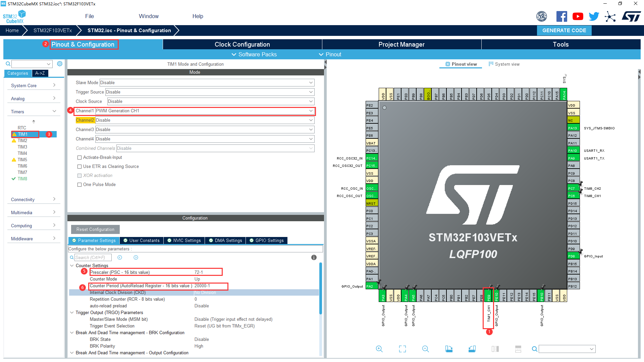
Task: Enable One Pulse Mode
Action: pyautogui.click(x=79, y=184)
